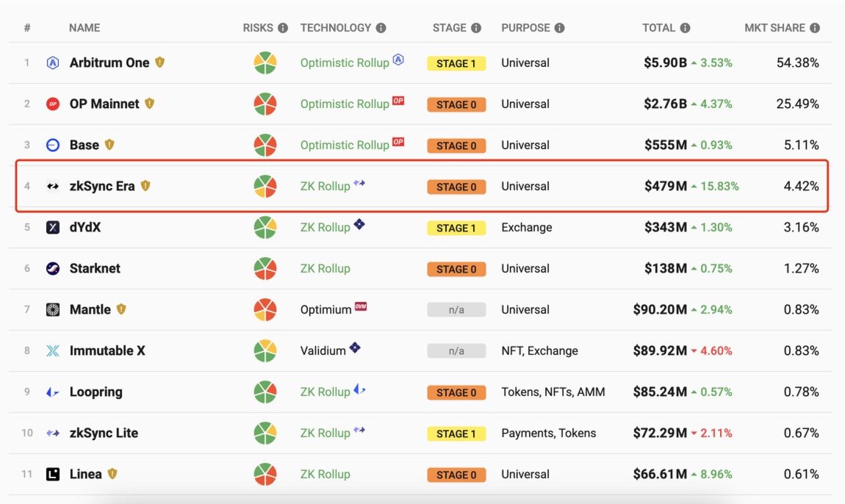Click the TECHNOLOGY column info icon
Screen dimensions: 845x504
click(x=381, y=28)
